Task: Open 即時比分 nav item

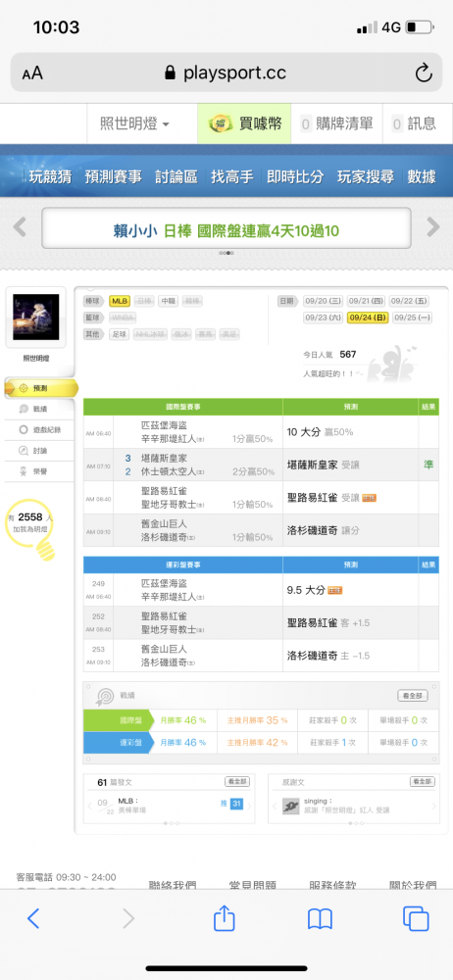Action: pos(295,176)
